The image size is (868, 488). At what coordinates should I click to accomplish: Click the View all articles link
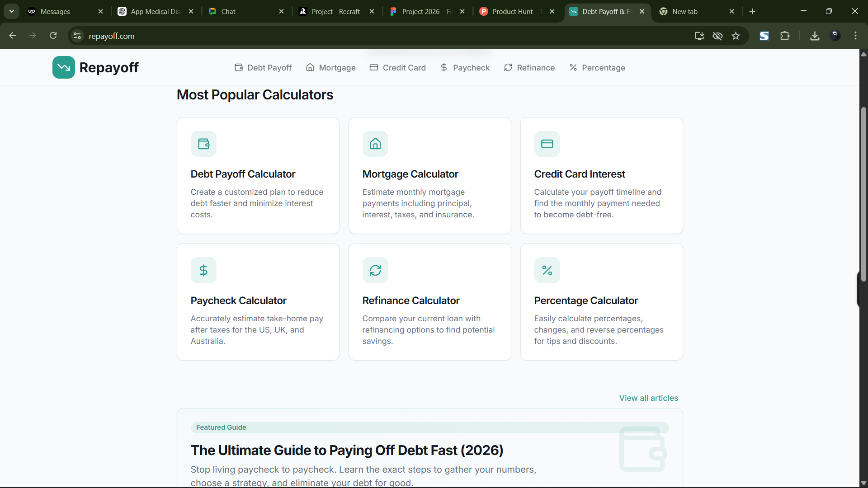648,398
